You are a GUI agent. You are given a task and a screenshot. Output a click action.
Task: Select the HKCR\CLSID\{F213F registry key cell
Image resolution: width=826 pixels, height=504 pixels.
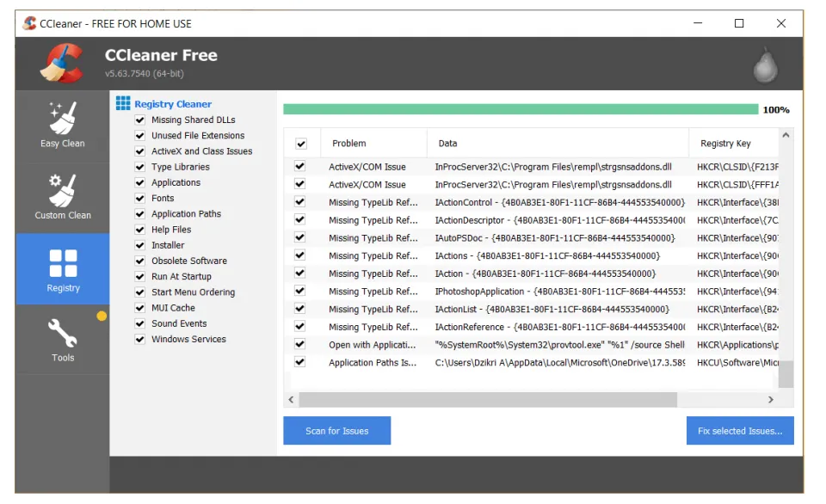(737, 167)
